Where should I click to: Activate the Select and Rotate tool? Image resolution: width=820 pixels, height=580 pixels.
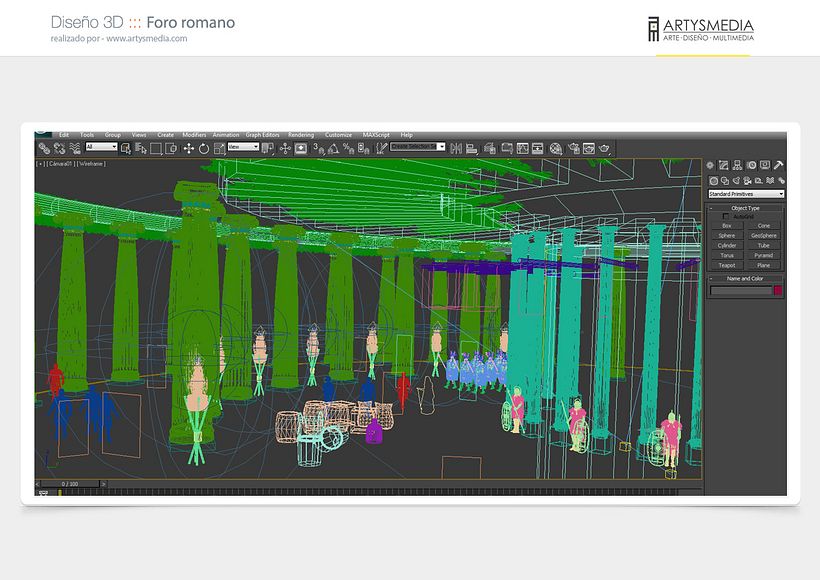tap(204, 149)
